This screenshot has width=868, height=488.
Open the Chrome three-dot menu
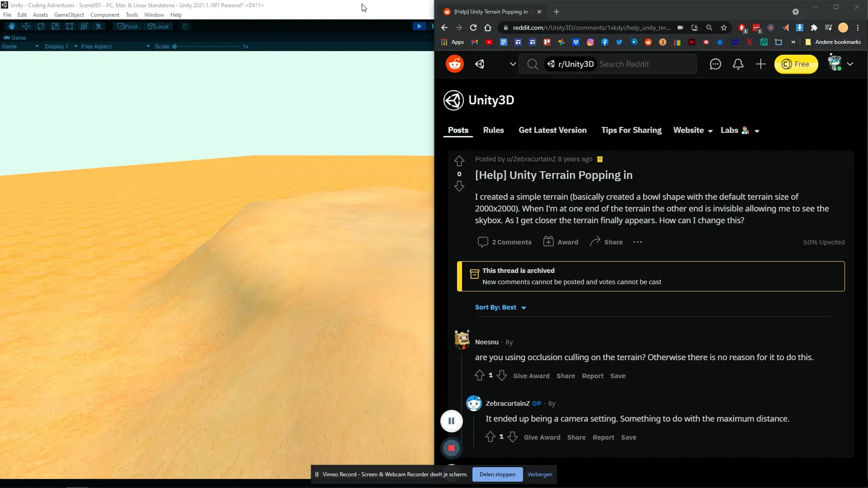click(x=858, y=28)
